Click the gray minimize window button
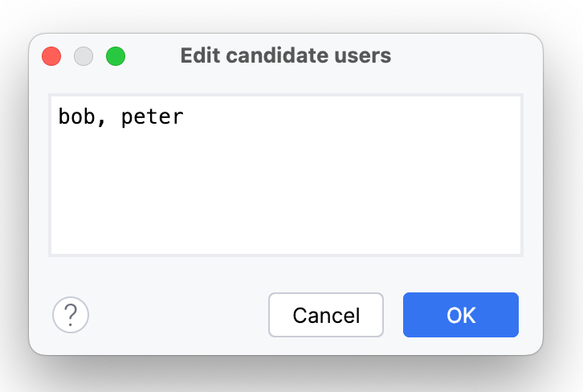The image size is (583, 392). 84,56
